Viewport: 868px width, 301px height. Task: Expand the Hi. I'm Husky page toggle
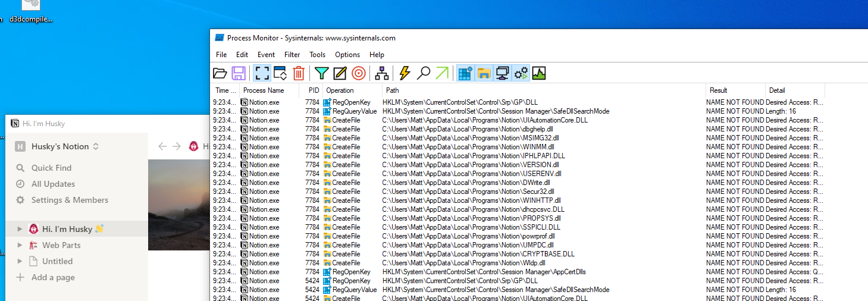pyautogui.click(x=20, y=229)
